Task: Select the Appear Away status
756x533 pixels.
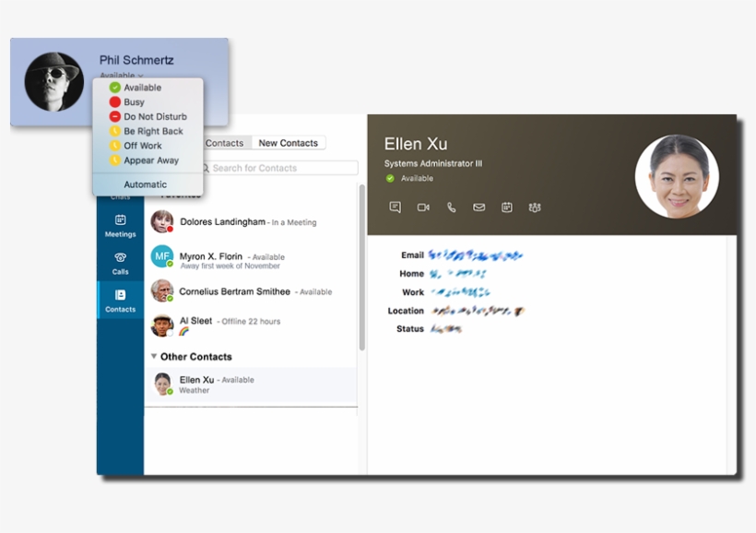Action: point(151,160)
